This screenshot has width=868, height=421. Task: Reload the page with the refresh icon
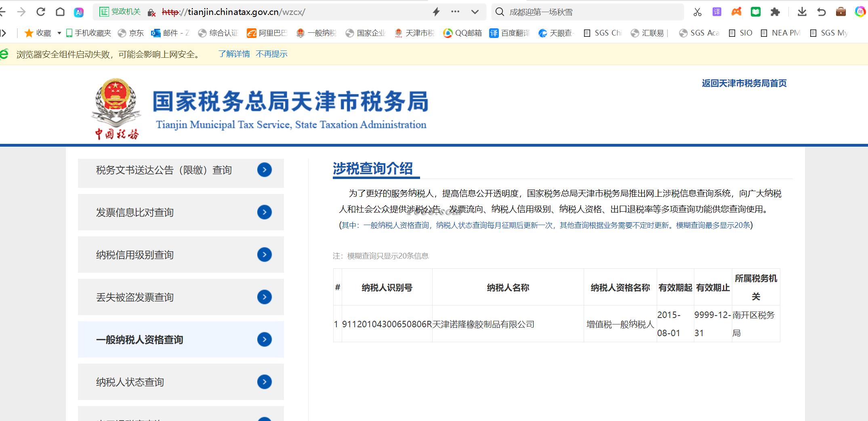(x=41, y=12)
